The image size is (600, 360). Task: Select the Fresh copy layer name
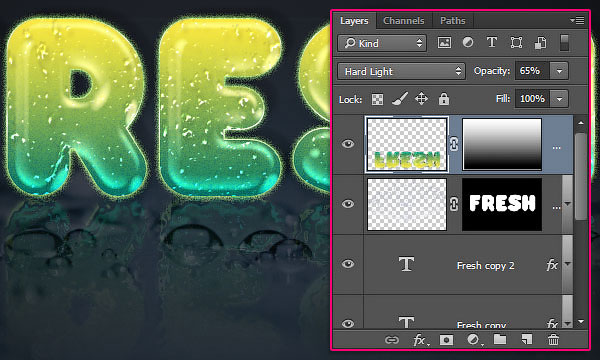pos(481,325)
